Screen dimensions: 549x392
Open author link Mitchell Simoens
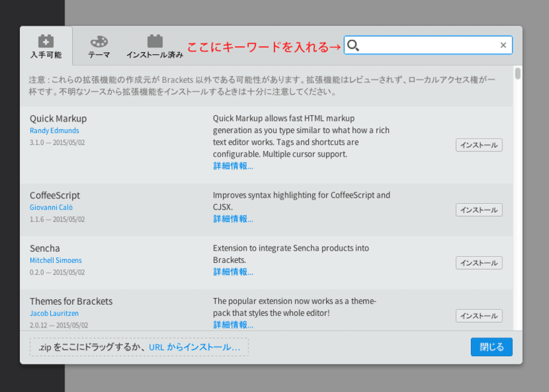(56, 260)
